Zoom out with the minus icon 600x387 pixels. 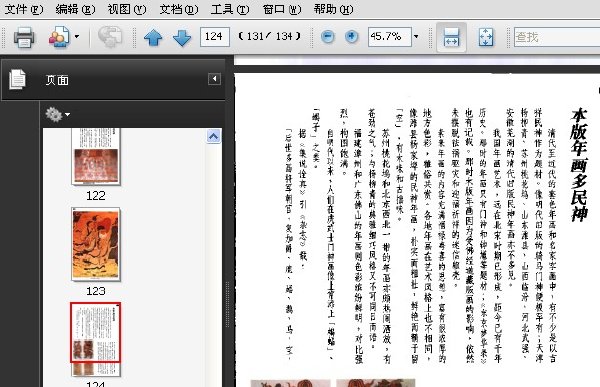tap(328, 37)
